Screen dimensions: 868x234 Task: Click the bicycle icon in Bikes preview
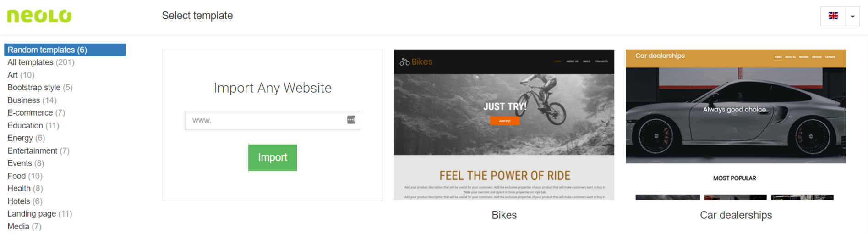pos(404,61)
